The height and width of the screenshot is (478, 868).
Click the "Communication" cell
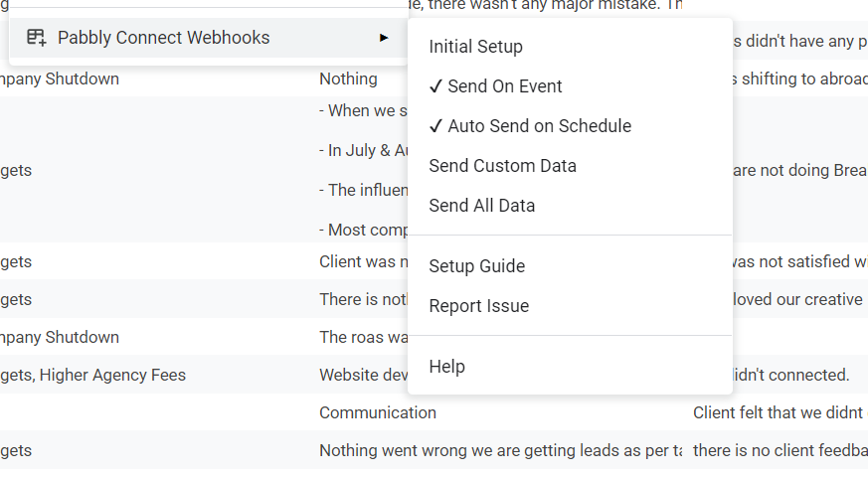pos(377,412)
